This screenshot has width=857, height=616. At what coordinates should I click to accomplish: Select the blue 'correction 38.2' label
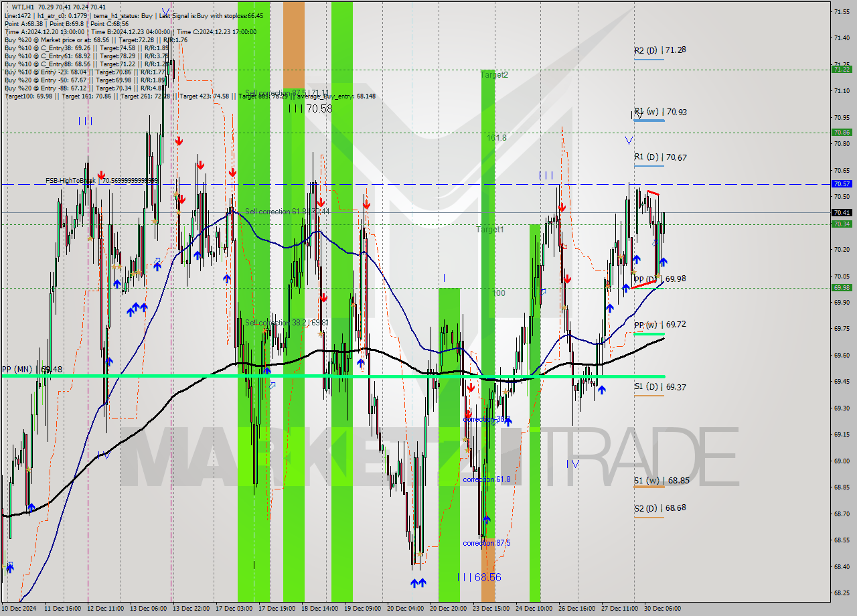pyautogui.click(x=487, y=419)
